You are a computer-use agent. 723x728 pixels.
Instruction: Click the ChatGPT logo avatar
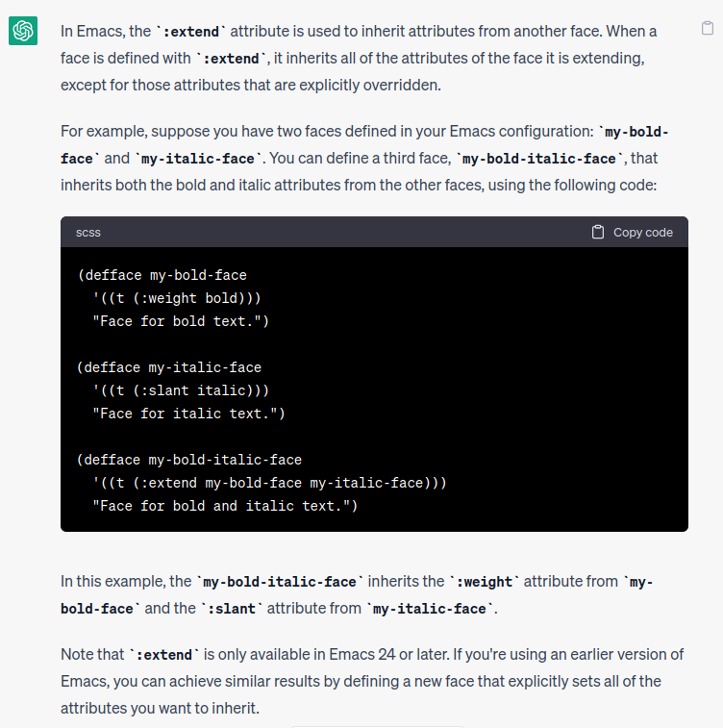pos(23,32)
